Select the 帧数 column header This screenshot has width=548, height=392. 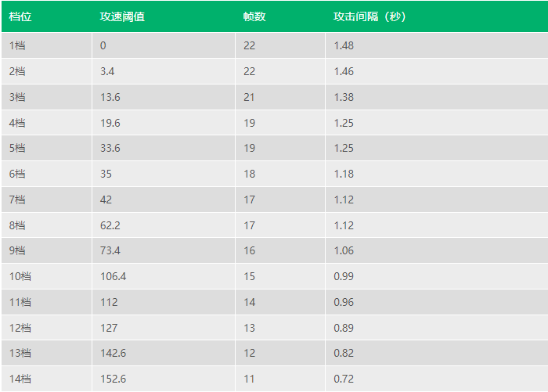(254, 16)
